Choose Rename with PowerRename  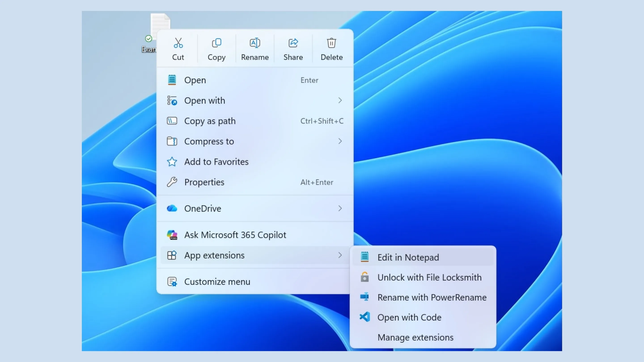423,297
